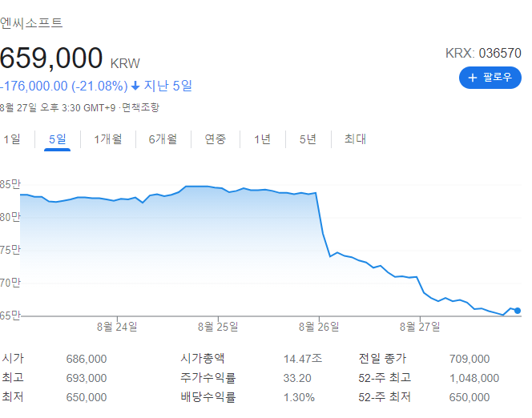
Task: Click the 팔로우 follow button
Action: pyautogui.click(x=490, y=78)
